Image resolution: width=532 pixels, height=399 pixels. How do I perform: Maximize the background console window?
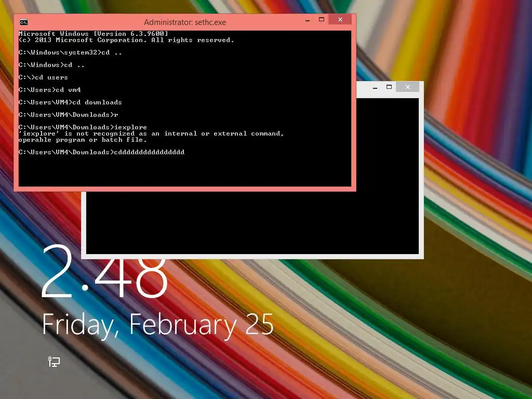point(389,87)
